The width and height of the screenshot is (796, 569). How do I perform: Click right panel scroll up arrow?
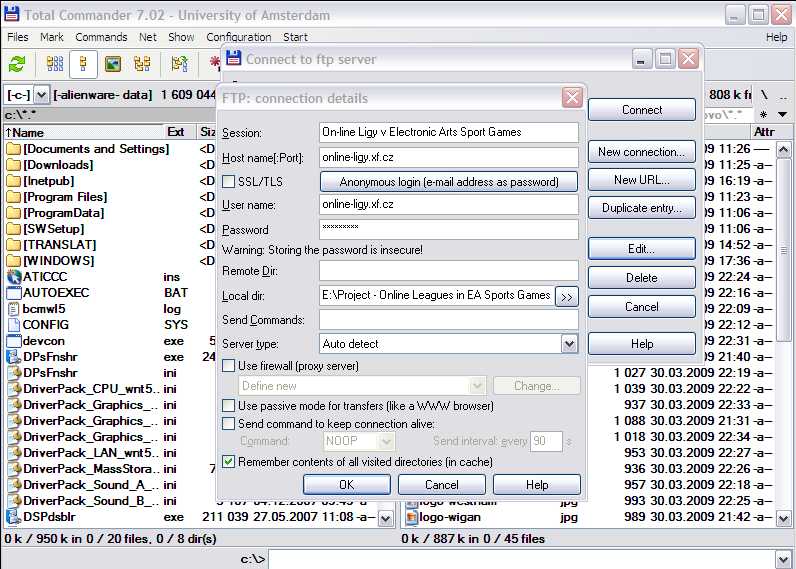[783, 150]
